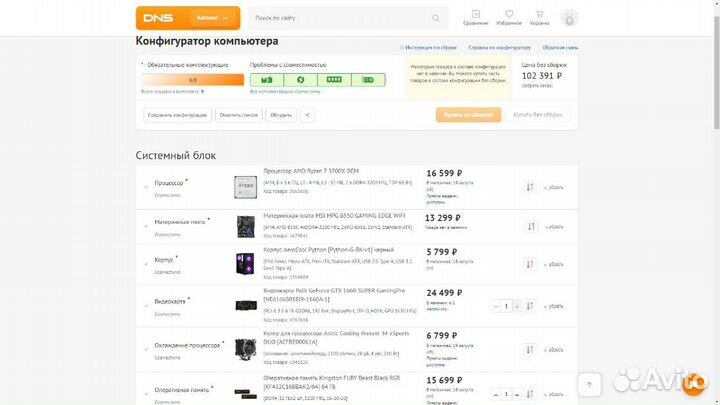Replace the Процессор item using swap icon
720x405 pixels.
coord(530,187)
